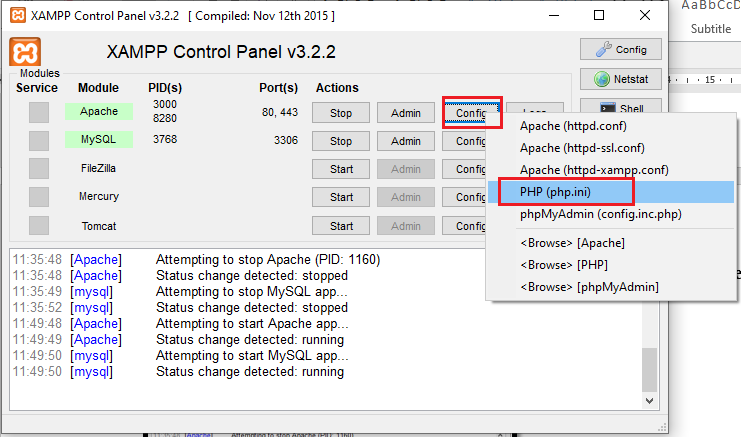This screenshot has width=741, height=437.
Task: Select Apache (httpd.conf) from the menu
Action: (x=611, y=126)
